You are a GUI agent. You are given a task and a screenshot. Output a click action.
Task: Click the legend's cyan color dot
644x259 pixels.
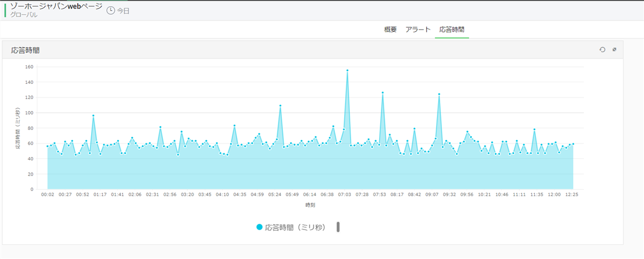[x=259, y=227]
